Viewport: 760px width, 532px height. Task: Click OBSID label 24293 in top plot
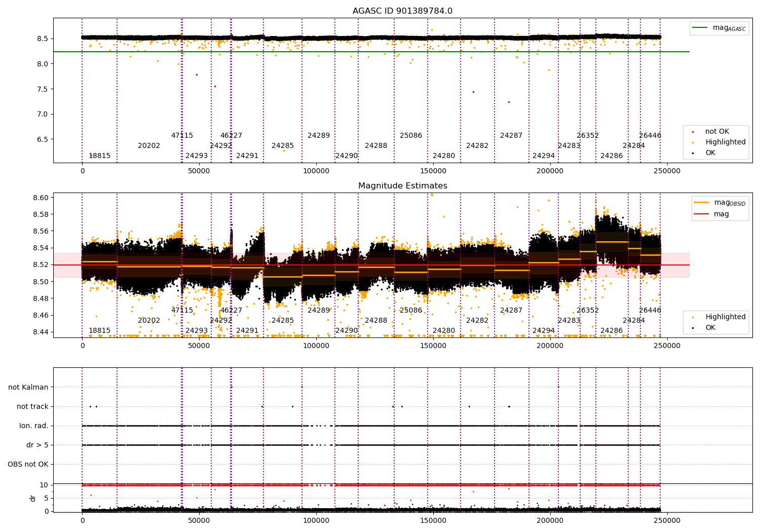(197, 156)
